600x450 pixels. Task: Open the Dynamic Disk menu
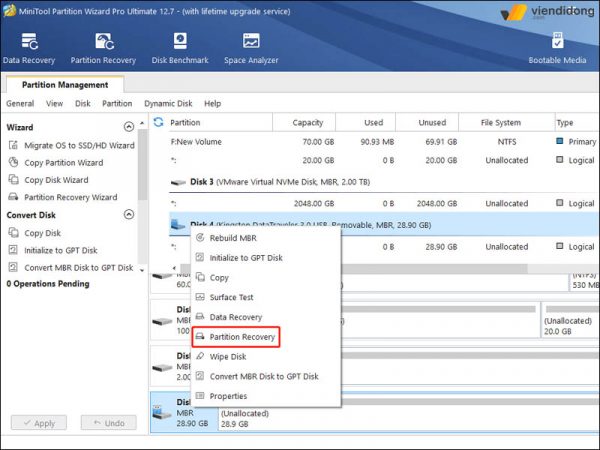[168, 103]
